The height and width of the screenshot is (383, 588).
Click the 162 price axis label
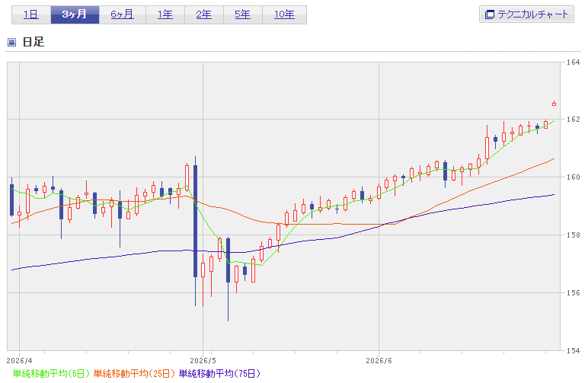[x=573, y=120]
